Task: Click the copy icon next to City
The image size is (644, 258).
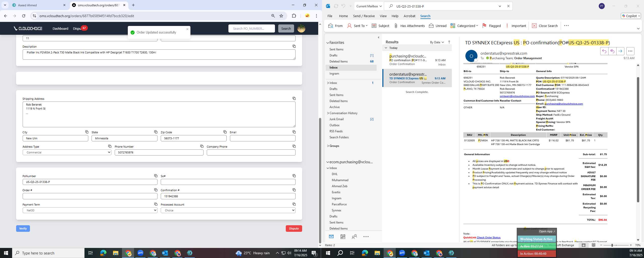Action: [x=87, y=132]
